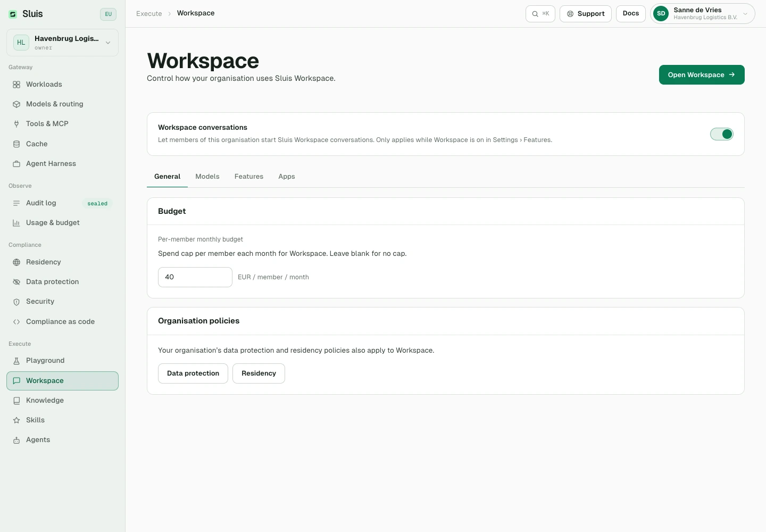Click the sealed badge beside Audit log

[x=97, y=204]
